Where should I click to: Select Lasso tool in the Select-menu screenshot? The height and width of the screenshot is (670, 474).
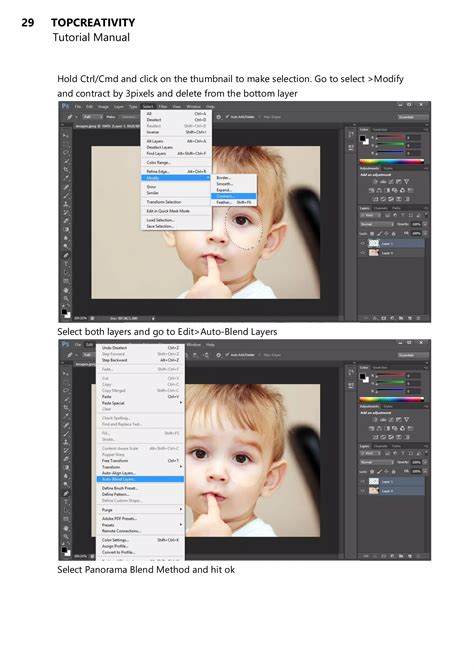[66, 152]
